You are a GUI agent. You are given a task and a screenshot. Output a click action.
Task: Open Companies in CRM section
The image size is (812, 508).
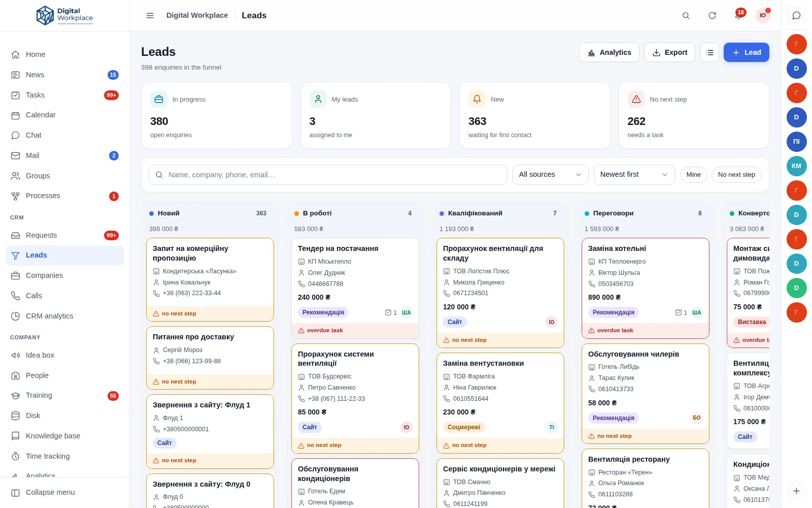[65, 275]
